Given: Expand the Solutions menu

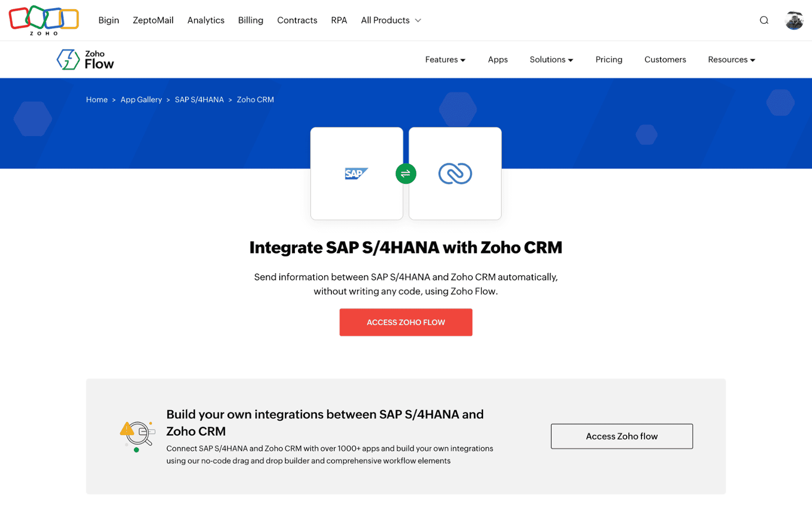Looking at the screenshot, I should point(551,59).
